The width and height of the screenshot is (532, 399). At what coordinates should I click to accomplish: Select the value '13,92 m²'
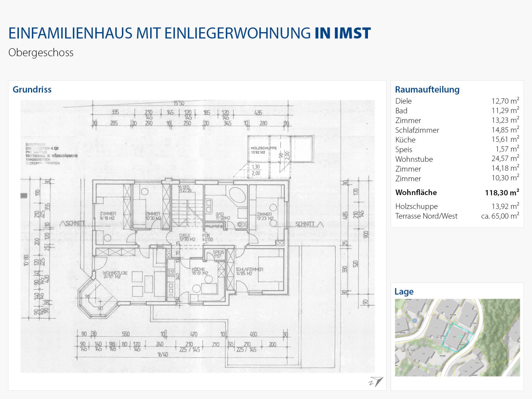[505, 206]
